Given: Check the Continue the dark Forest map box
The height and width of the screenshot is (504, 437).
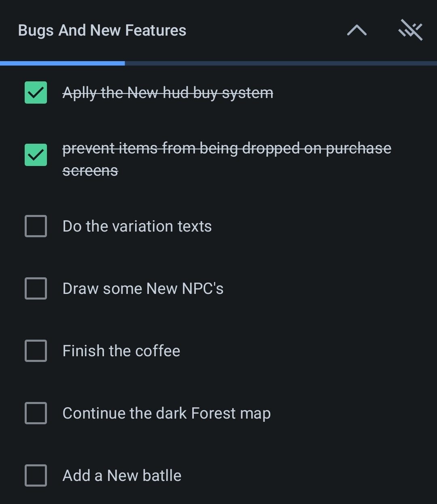Looking at the screenshot, I should tap(36, 413).
